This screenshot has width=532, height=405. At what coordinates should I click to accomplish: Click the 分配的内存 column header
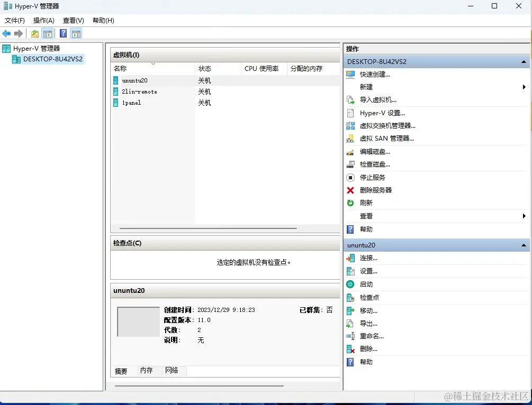click(x=313, y=69)
